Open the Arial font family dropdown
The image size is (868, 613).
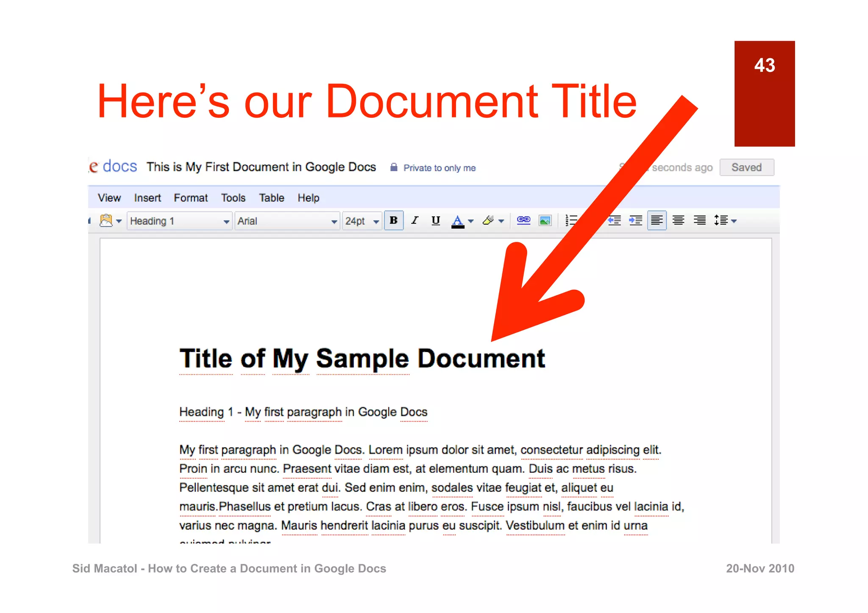coord(287,221)
